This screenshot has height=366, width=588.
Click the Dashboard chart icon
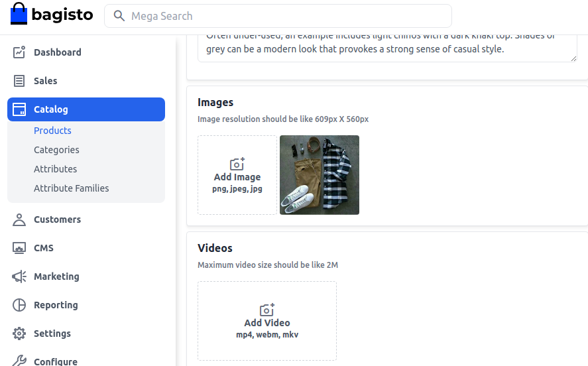[19, 52]
